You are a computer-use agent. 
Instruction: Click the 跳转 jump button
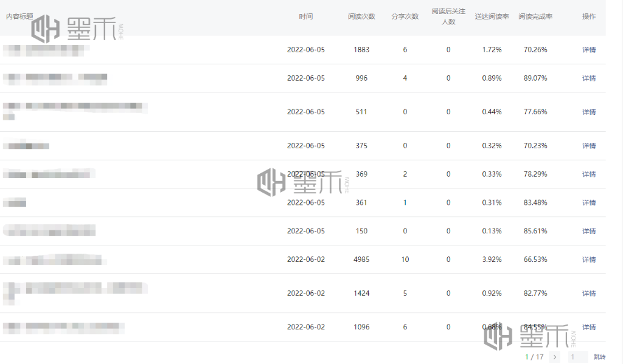click(x=599, y=357)
